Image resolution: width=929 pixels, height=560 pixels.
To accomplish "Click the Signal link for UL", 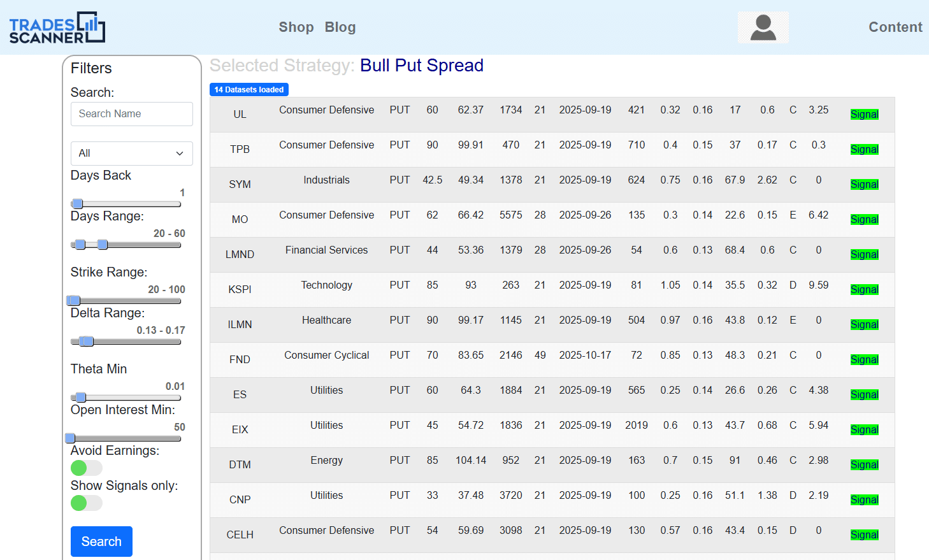I will 864,115.
